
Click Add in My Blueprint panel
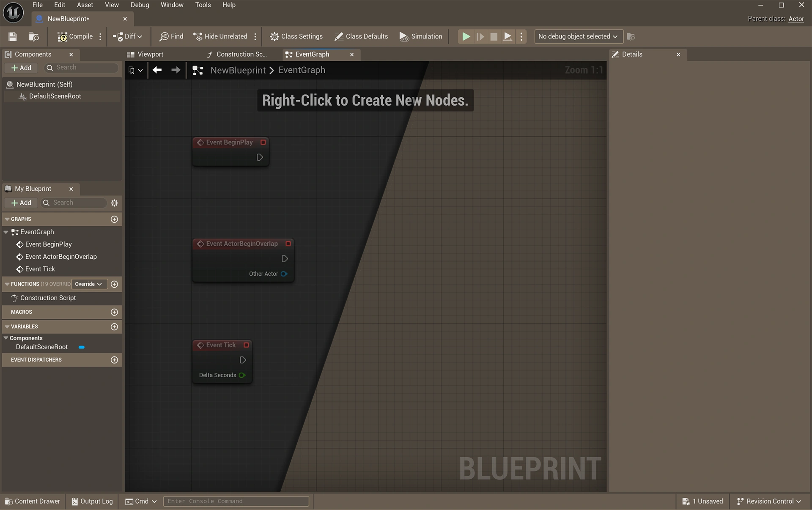click(x=21, y=203)
